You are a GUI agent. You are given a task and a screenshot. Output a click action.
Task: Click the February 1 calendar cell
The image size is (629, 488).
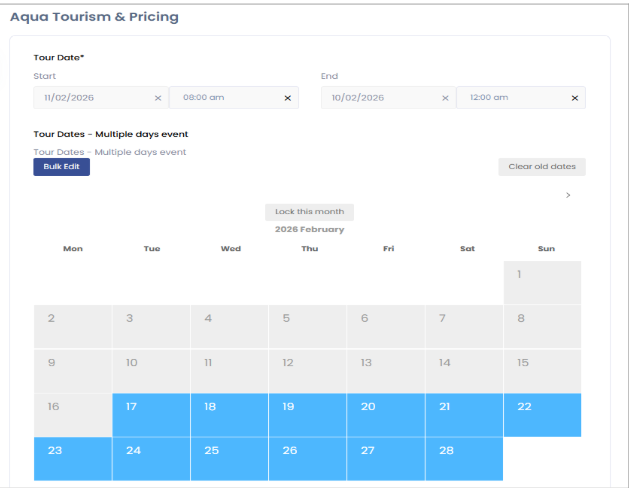(542, 283)
